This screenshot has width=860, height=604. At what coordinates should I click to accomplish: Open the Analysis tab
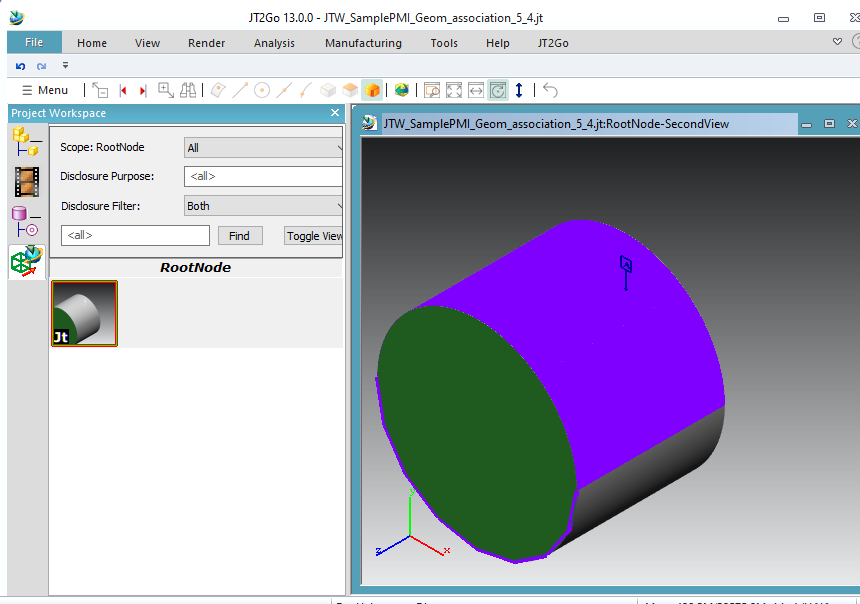[x=274, y=43]
